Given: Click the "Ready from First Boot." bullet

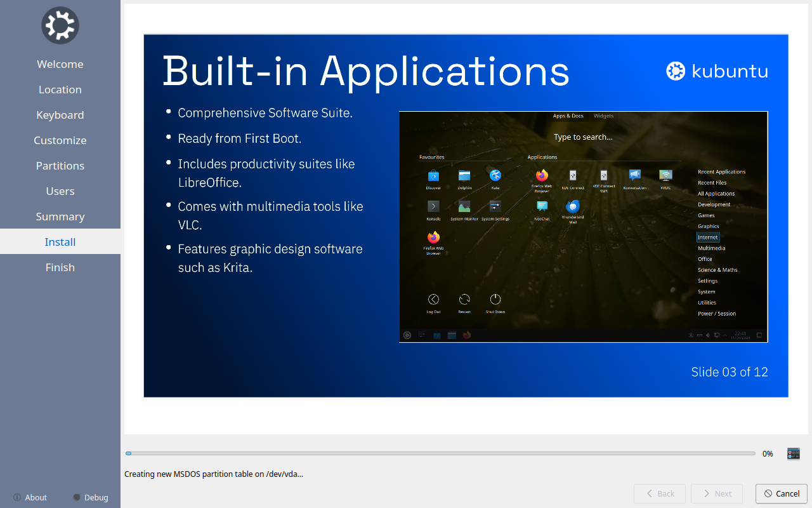Looking at the screenshot, I should pyautogui.click(x=240, y=138).
